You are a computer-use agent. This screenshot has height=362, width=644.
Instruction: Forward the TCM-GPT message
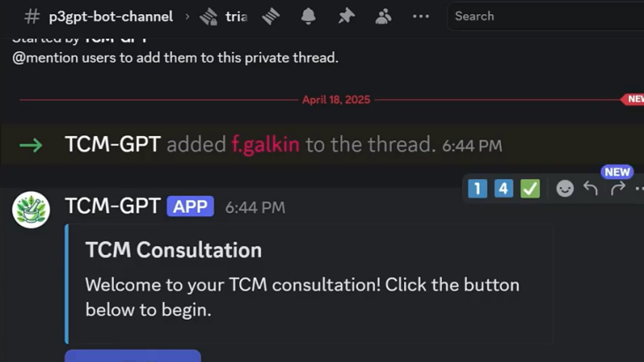pyautogui.click(x=618, y=189)
